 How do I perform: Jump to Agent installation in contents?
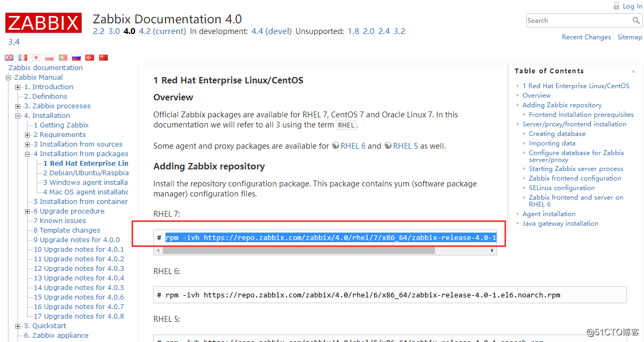pos(549,214)
